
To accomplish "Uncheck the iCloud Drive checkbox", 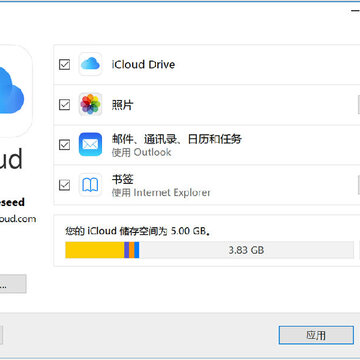I will click(64, 64).
